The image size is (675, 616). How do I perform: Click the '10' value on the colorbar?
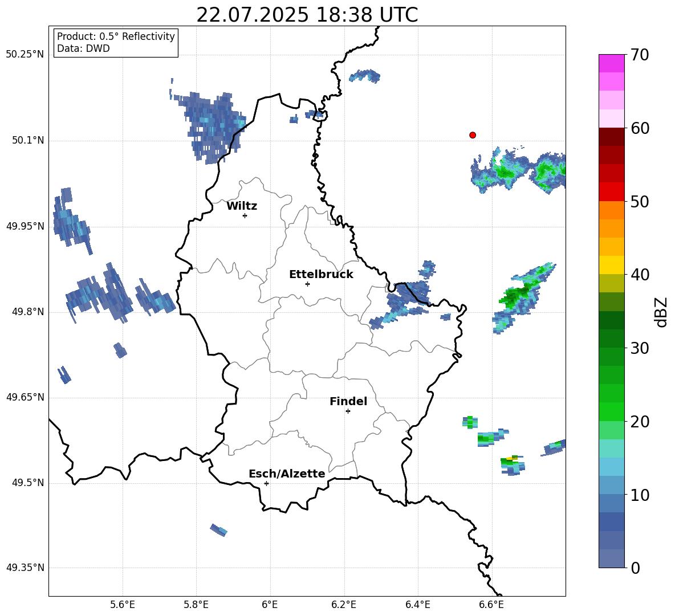pos(640,495)
